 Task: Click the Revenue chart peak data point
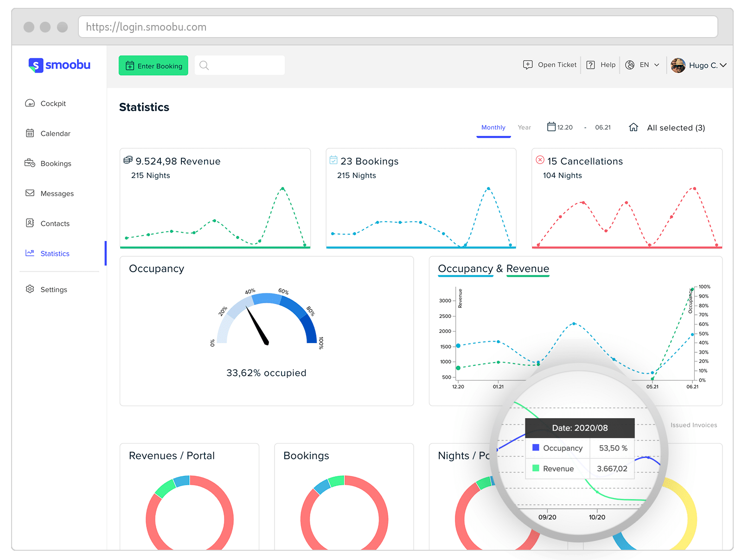(282, 189)
